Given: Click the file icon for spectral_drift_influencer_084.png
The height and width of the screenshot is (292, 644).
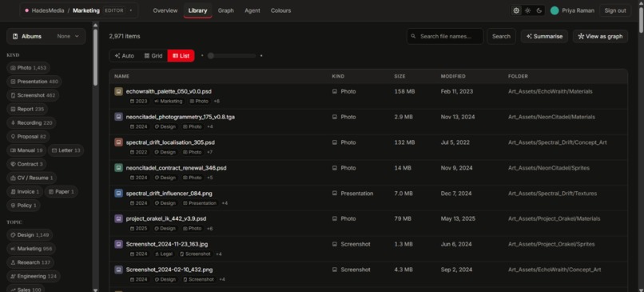Looking at the screenshot, I should (119, 194).
